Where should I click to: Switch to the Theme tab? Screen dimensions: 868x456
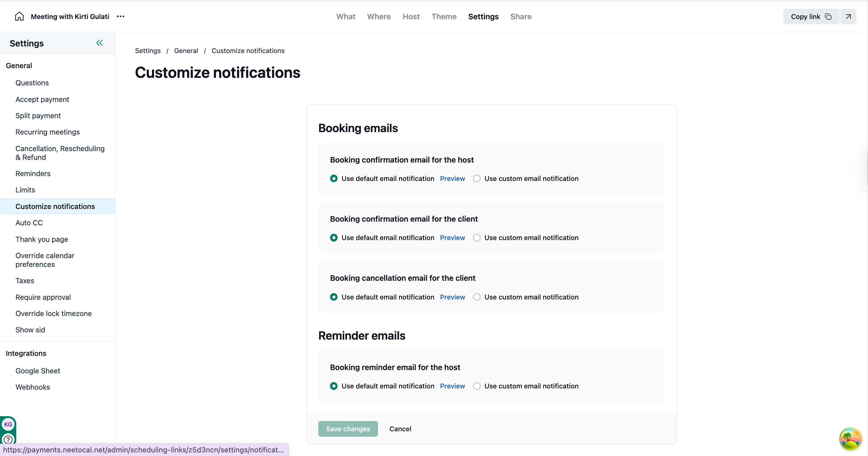[x=444, y=17]
